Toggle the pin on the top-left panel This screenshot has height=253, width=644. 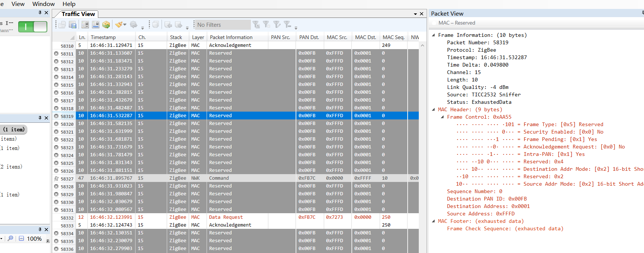(x=40, y=13)
